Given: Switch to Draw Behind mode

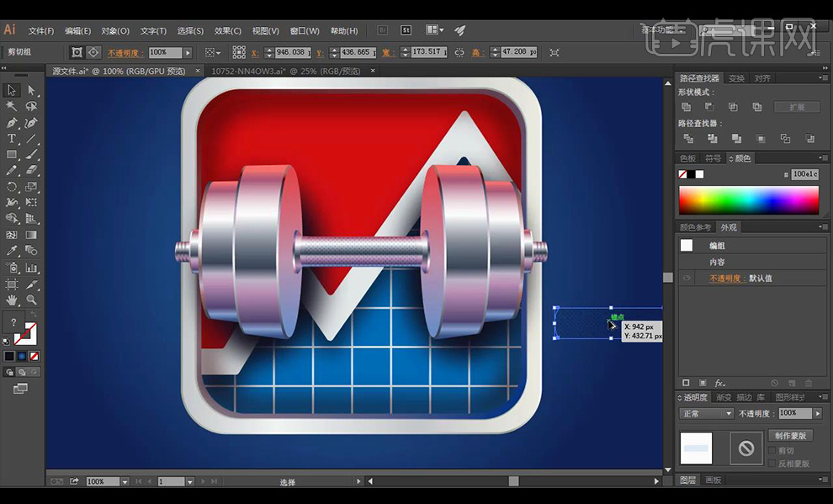Looking at the screenshot, I should click(x=22, y=372).
